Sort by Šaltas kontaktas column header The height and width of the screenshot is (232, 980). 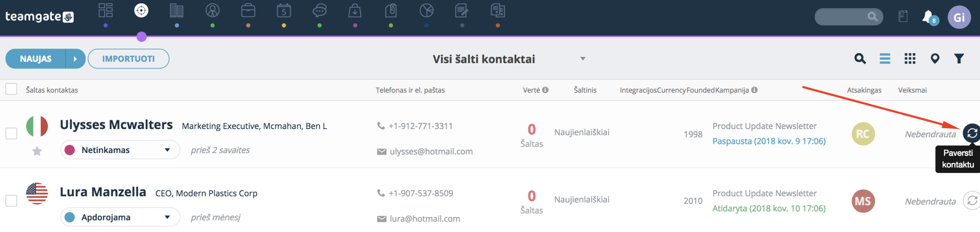52,90
